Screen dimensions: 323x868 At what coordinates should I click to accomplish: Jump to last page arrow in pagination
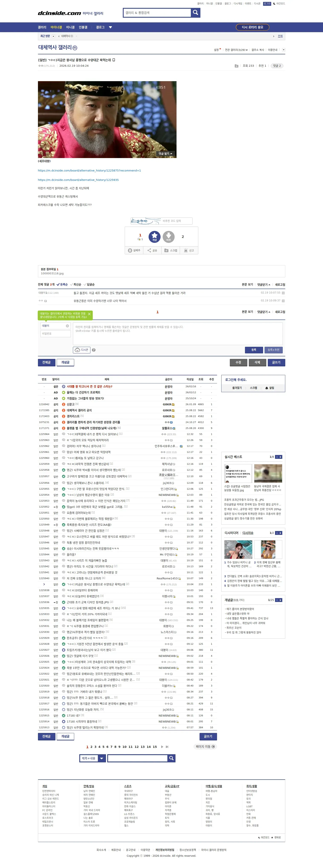tap(167, 747)
